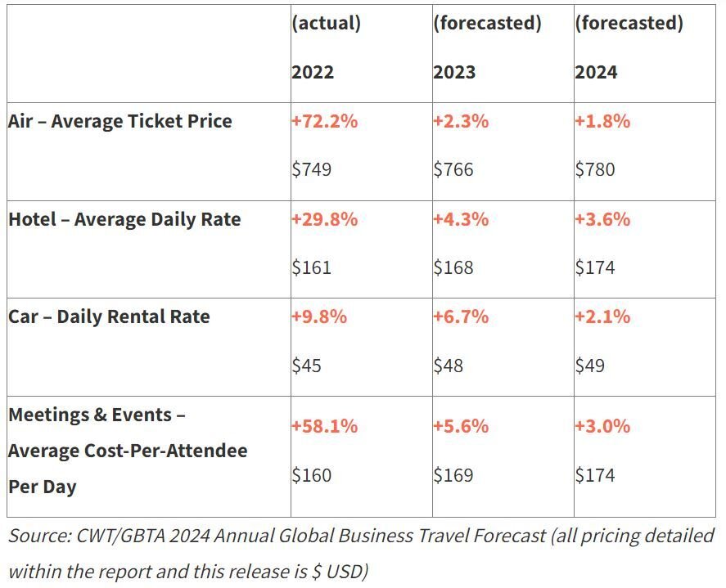726x588 pixels.
Task: Click the $766 forecasted ticket price
Action: pos(453,169)
